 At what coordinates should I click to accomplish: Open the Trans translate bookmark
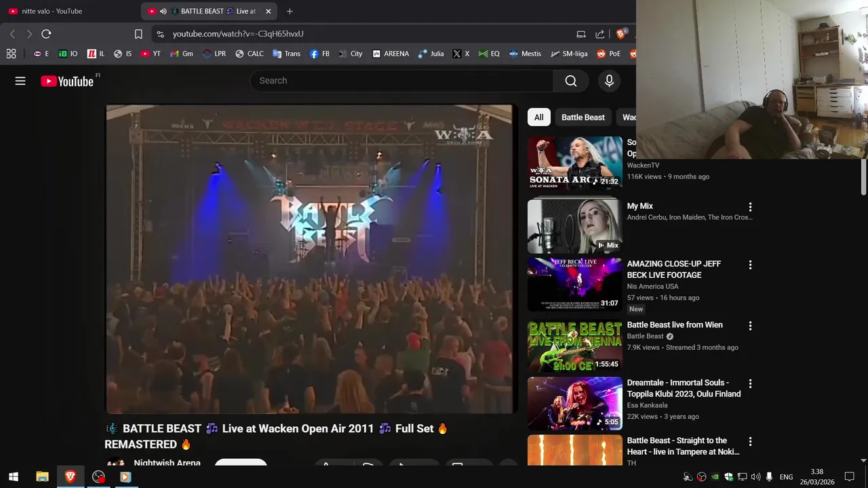286,54
